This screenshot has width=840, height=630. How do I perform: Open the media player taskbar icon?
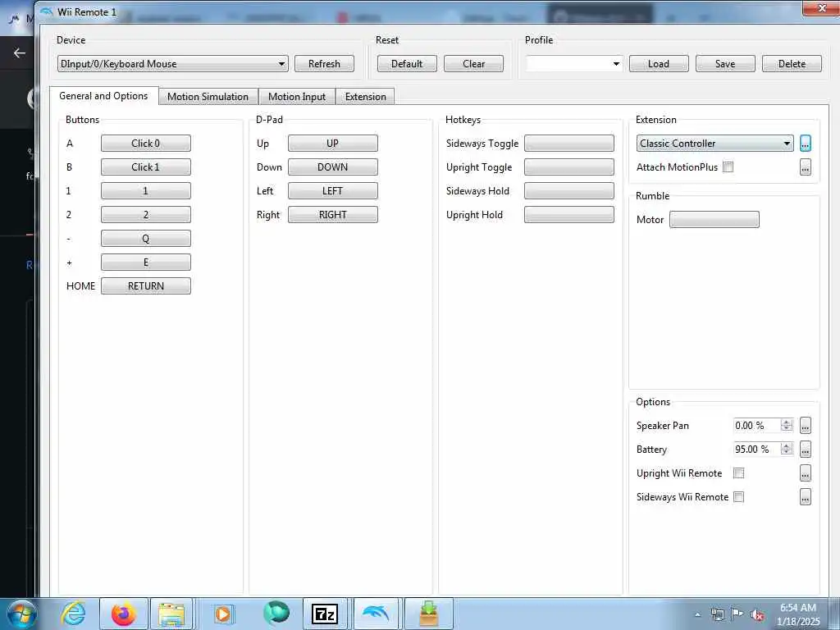pos(223,614)
